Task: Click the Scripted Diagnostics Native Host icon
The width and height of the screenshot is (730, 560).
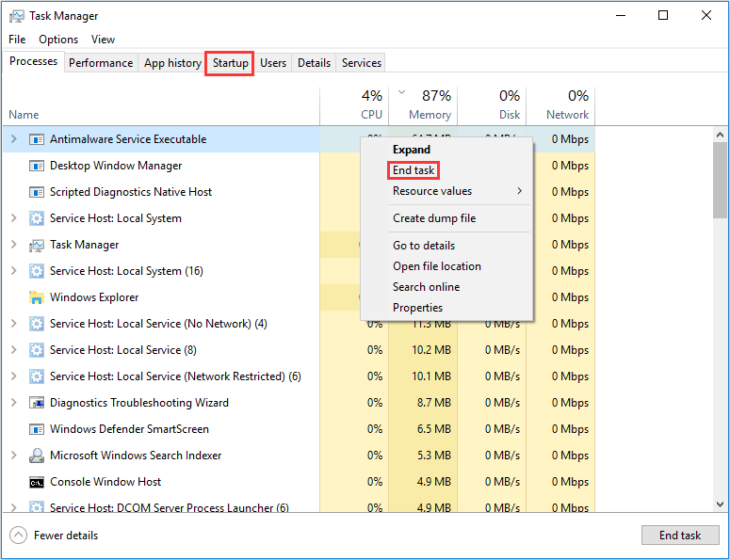Action: [x=37, y=192]
